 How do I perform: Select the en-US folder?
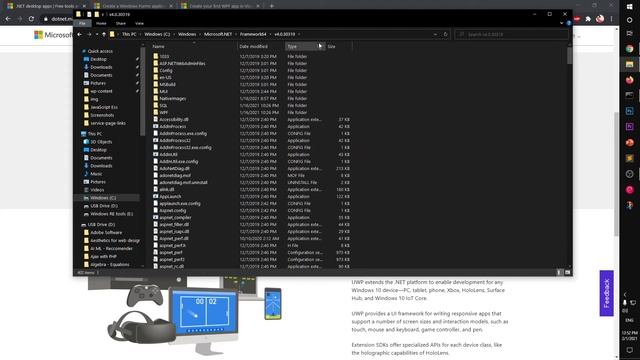[x=165, y=77]
